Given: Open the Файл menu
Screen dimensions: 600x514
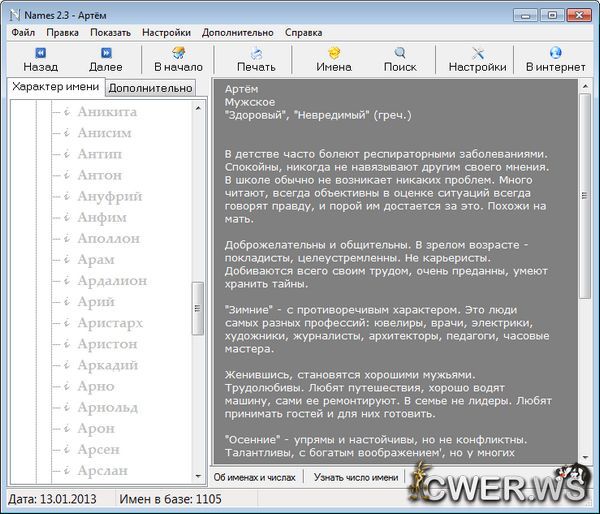Looking at the screenshot, I should (23, 32).
